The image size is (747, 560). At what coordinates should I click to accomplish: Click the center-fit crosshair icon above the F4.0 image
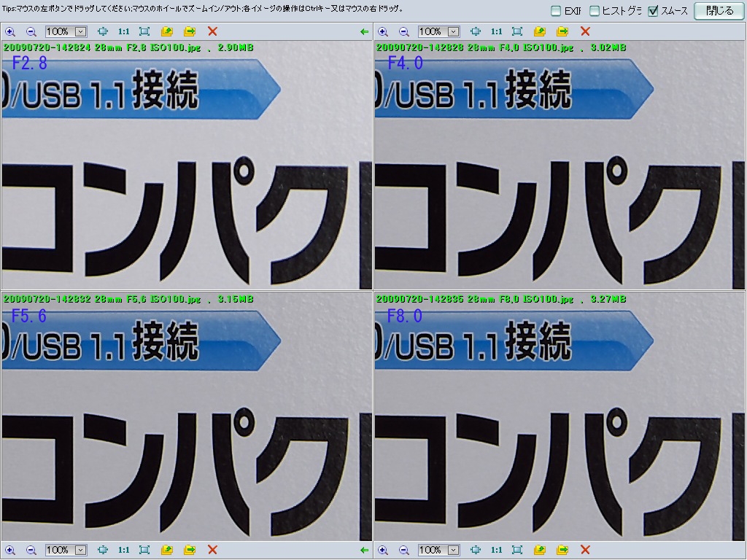(x=475, y=31)
